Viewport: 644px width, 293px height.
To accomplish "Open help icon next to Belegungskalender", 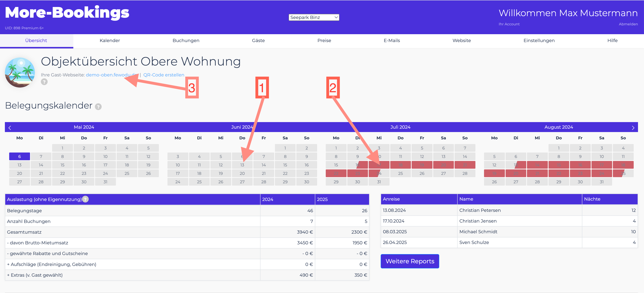I will click(x=98, y=107).
